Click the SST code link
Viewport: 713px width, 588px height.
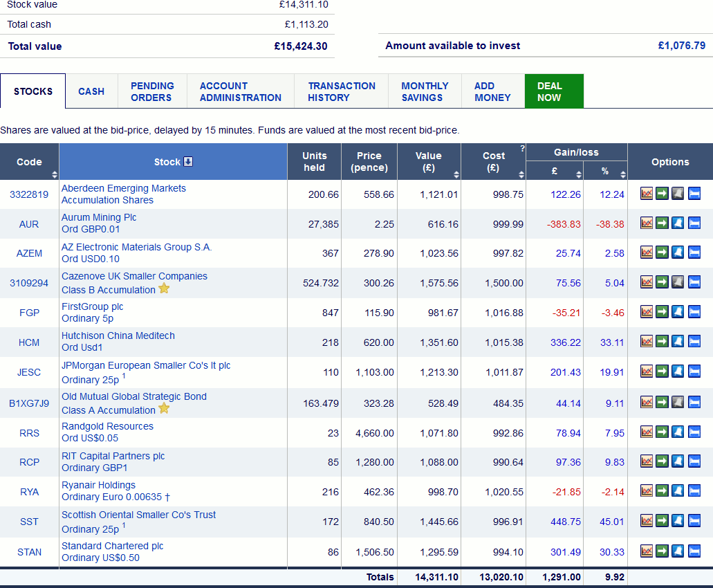click(x=29, y=522)
